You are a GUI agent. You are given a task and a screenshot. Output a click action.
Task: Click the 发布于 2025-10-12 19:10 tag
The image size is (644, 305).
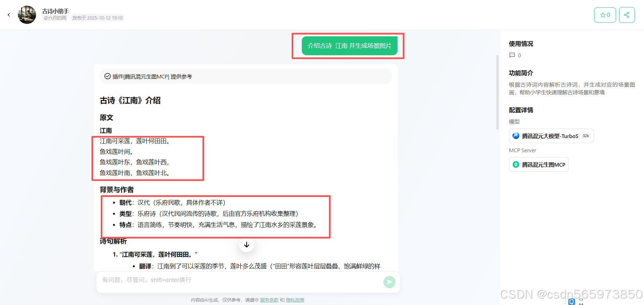(97, 18)
